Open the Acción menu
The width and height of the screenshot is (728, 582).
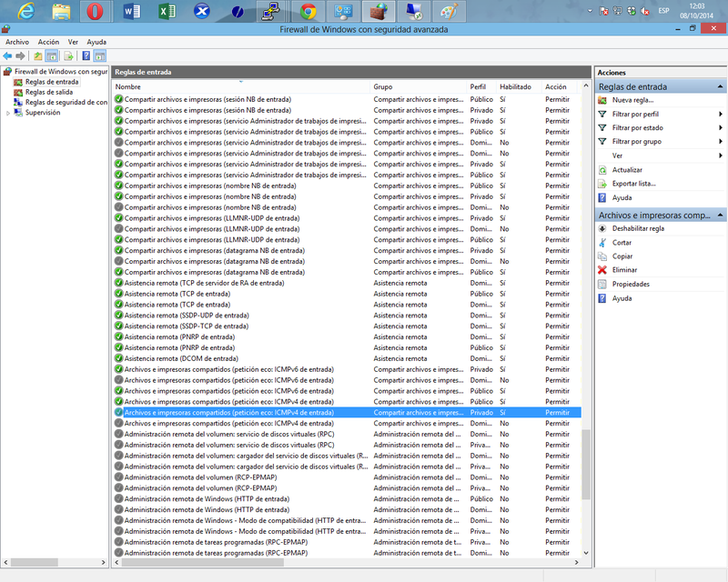(x=48, y=42)
